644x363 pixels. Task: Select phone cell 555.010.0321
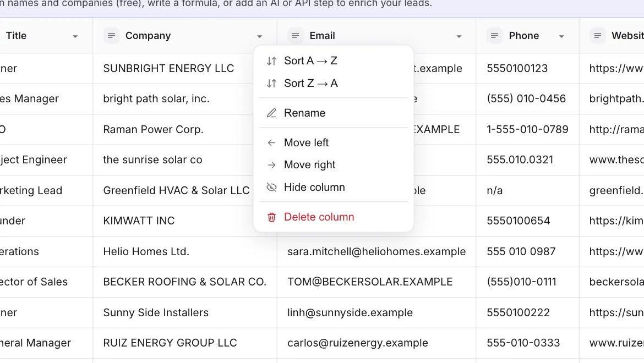pyautogui.click(x=528, y=160)
